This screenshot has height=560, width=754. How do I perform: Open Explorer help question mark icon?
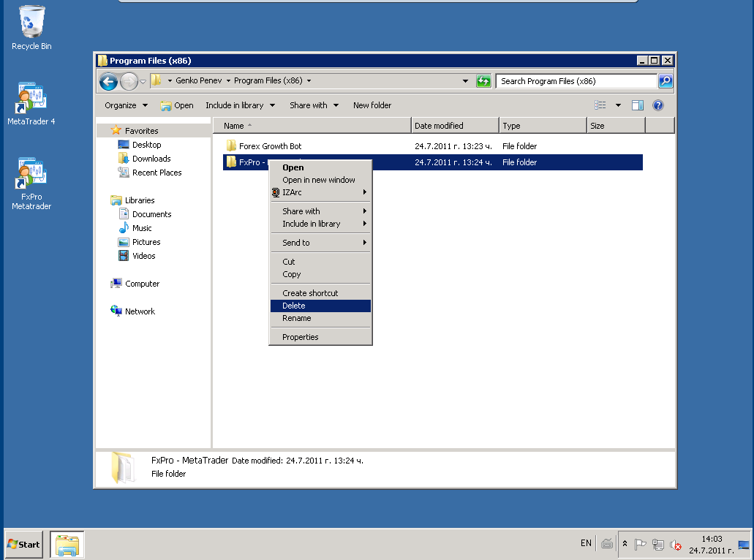pyautogui.click(x=657, y=105)
